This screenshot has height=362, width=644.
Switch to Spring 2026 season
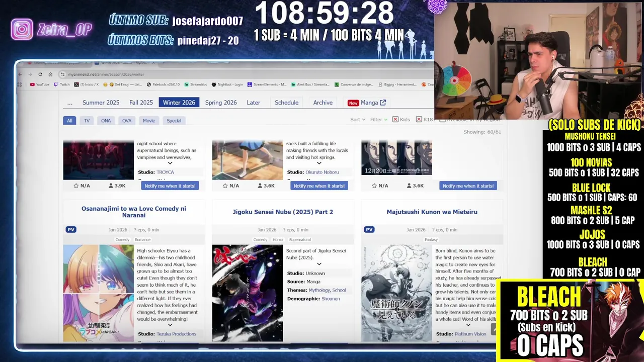pyautogui.click(x=221, y=103)
